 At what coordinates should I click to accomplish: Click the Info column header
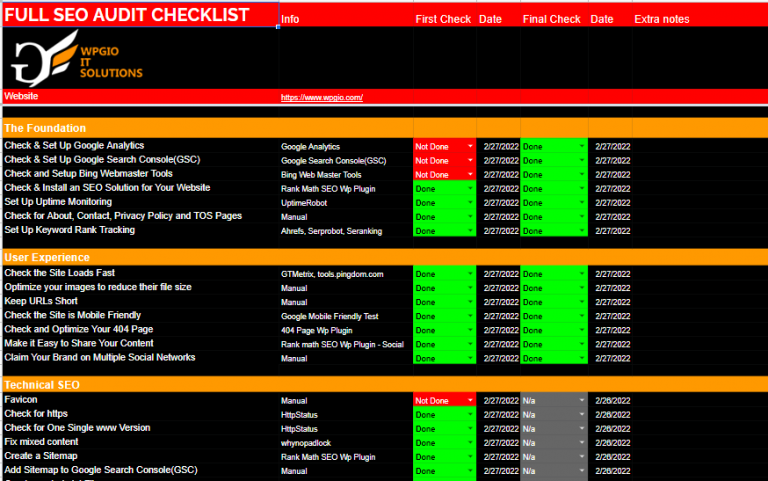[290, 19]
